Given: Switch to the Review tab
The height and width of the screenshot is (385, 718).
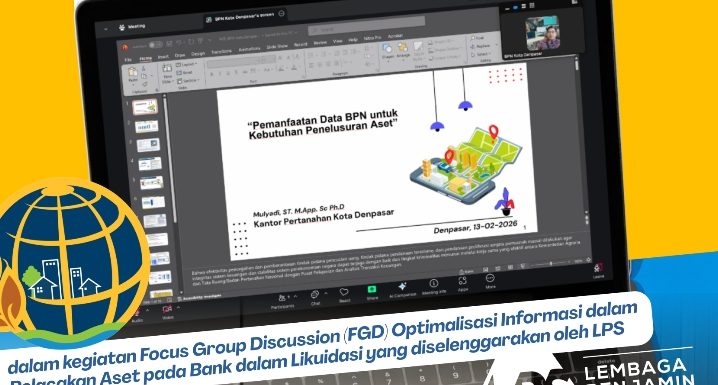Looking at the screenshot, I should point(320,43).
